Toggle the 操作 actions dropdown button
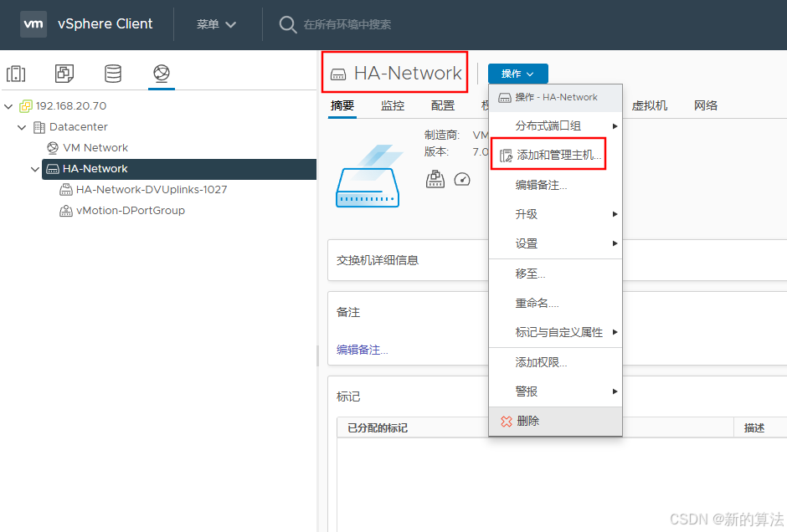This screenshot has height=532, width=787. pos(518,74)
